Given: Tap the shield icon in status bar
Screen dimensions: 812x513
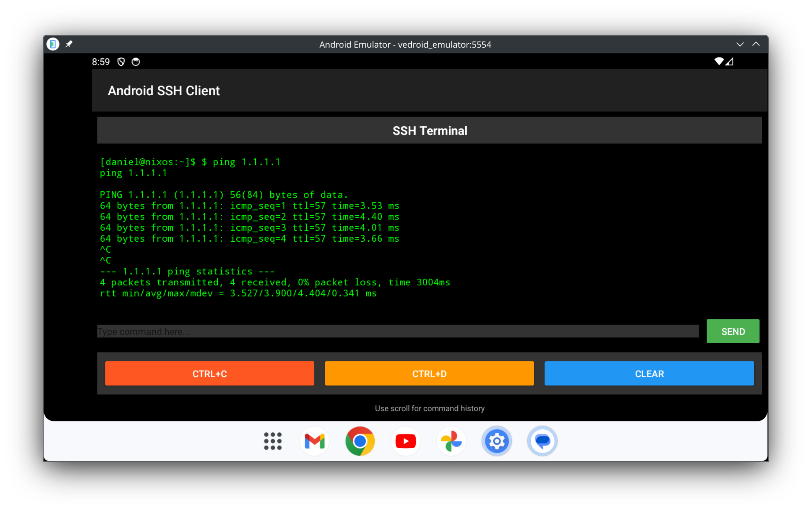Looking at the screenshot, I should (121, 62).
